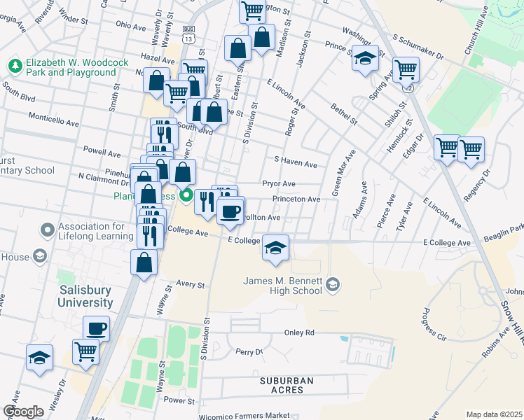This screenshot has height=420, width=524.
Task: Click the SUBURBAN ACRES neighborhood label
Action: [x=287, y=385]
